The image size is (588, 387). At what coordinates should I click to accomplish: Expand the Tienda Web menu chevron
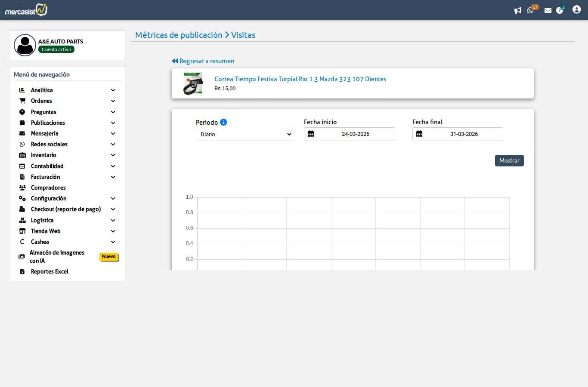tap(113, 231)
